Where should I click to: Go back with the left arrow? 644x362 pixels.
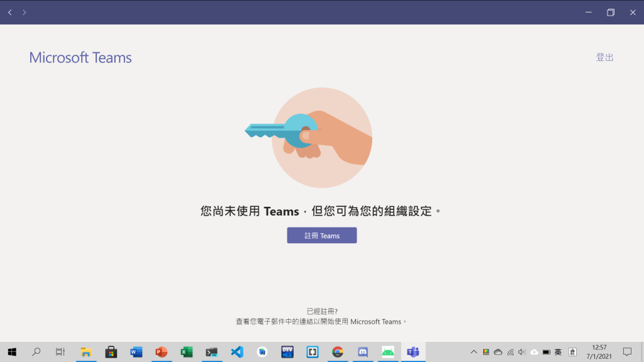click(10, 13)
